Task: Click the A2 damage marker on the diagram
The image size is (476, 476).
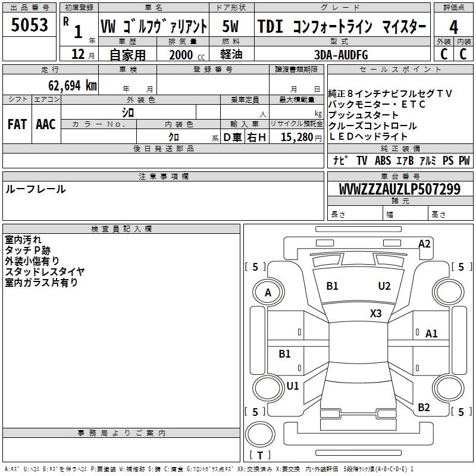Action: (x=424, y=243)
